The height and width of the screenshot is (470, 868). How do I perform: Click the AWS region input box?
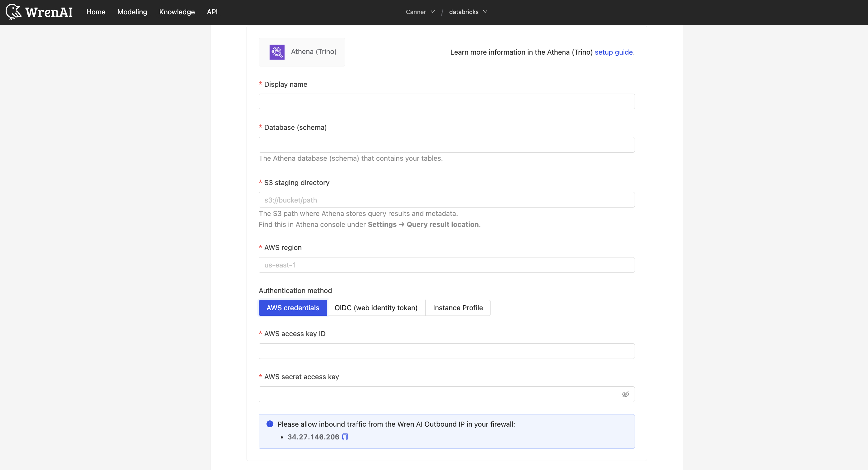coord(446,265)
